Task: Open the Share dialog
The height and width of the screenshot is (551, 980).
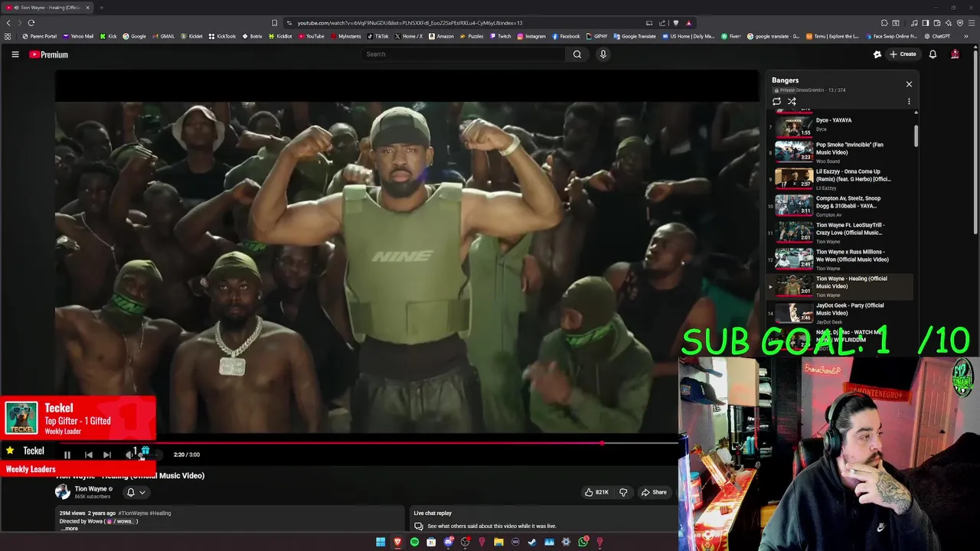Action: [654, 492]
